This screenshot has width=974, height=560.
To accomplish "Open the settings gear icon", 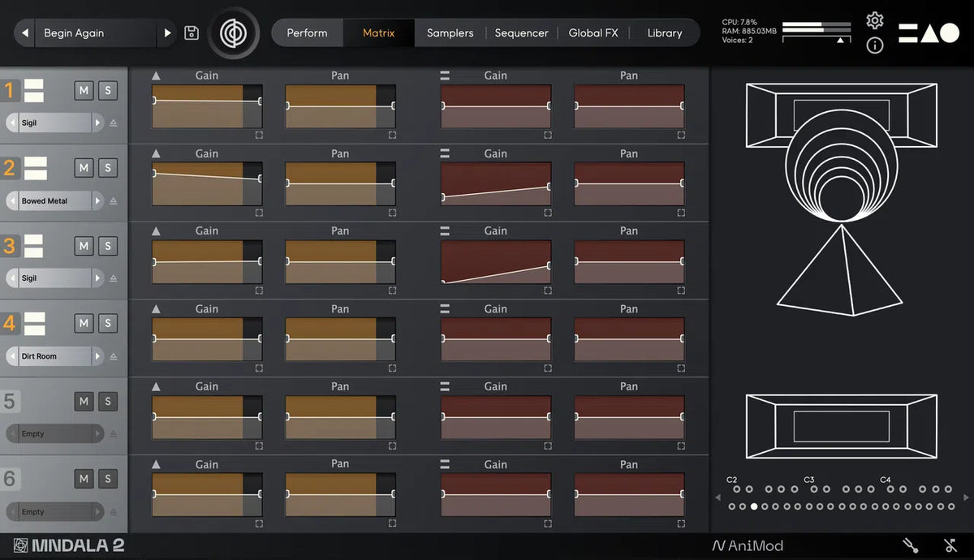I will click(x=874, y=20).
